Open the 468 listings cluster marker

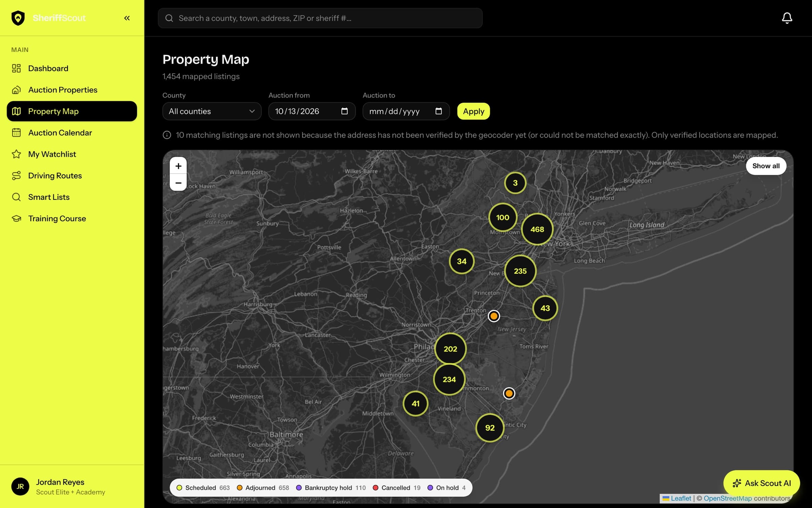pyautogui.click(x=537, y=229)
